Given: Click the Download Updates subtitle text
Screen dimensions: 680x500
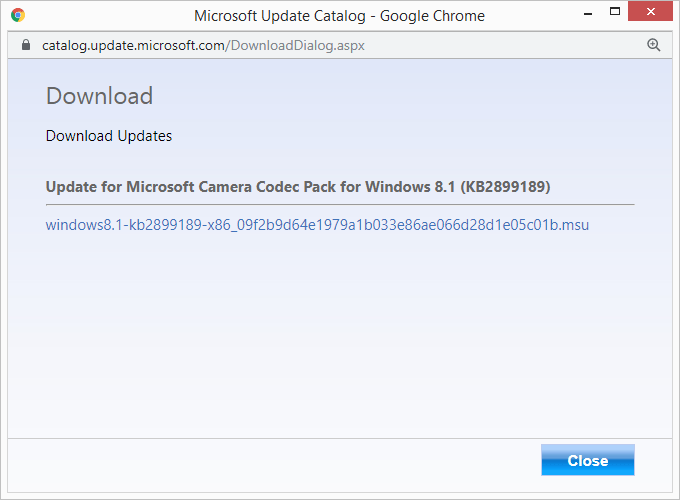Looking at the screenshot, I should (x=109, y=136).
